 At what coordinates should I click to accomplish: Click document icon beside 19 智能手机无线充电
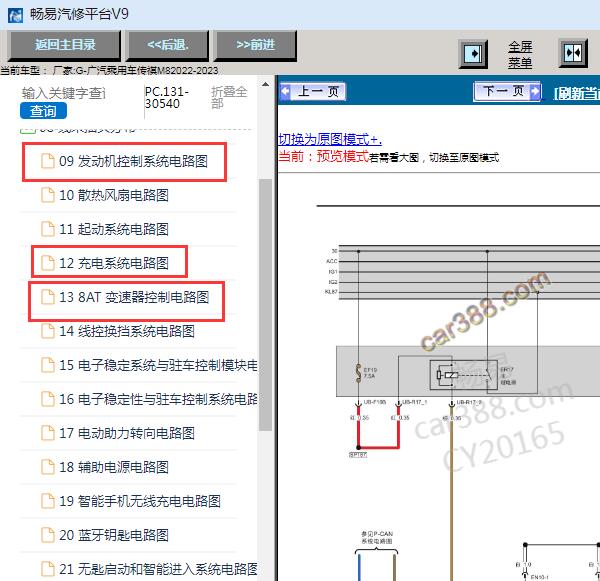47,501
